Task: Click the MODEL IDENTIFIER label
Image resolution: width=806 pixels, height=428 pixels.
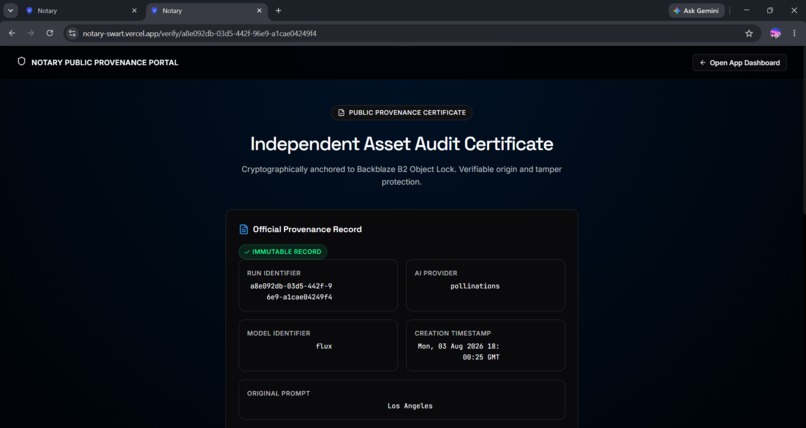Action: [278, 333]
